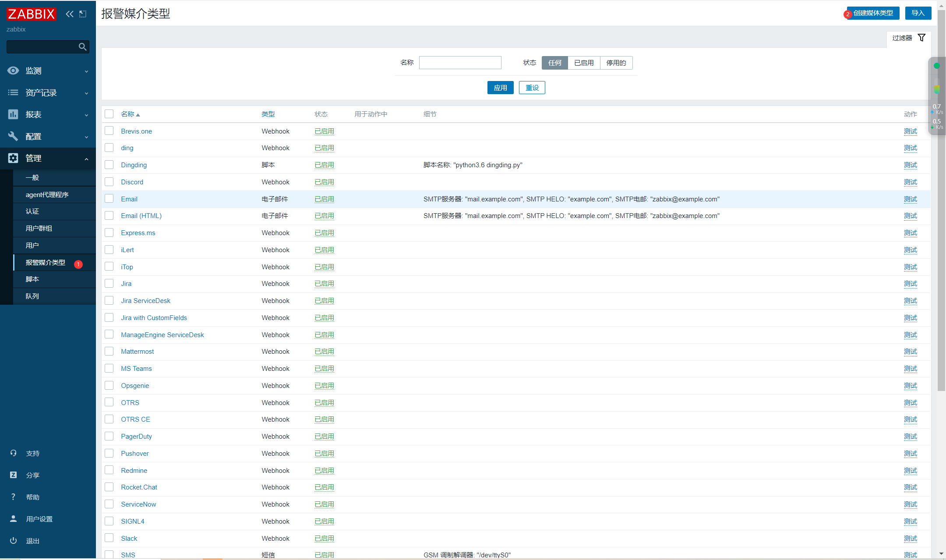Expand the 监测 menu chevron
This screenshot has width=946, height=560.
[86, 71]
